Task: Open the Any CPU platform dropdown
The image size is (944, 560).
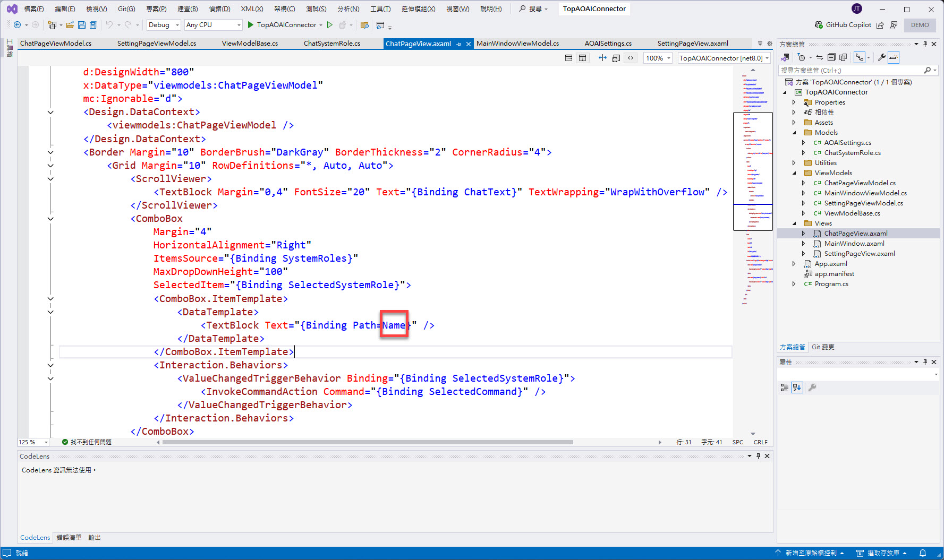Action: click(213, 25)
